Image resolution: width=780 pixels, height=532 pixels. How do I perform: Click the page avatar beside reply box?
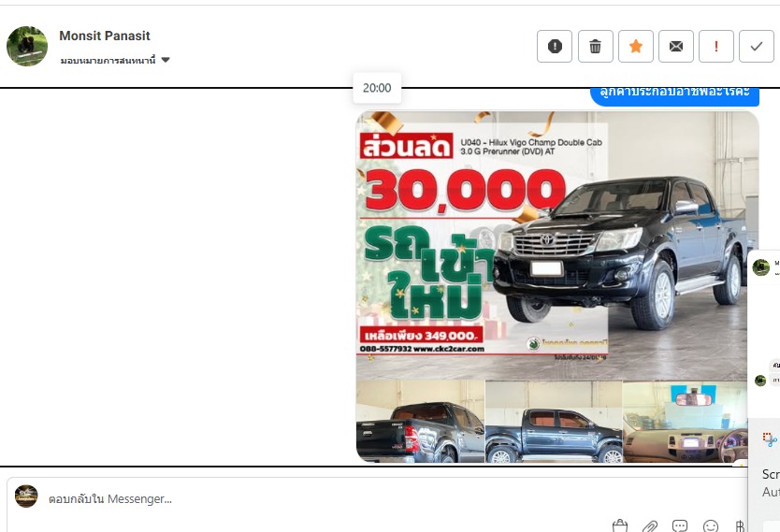(26, 496)
